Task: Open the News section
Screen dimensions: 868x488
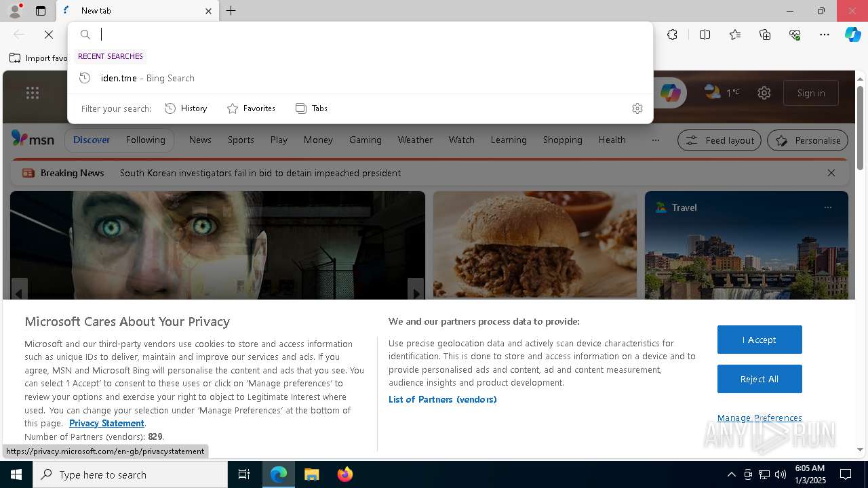Action: click(x=200, y=140)
